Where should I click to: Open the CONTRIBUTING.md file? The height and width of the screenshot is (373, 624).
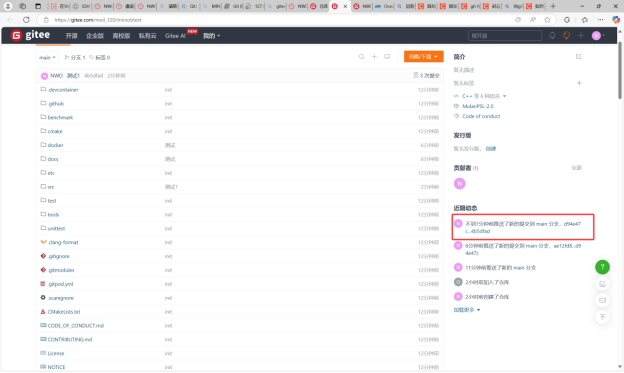click(x=70, y=339)
